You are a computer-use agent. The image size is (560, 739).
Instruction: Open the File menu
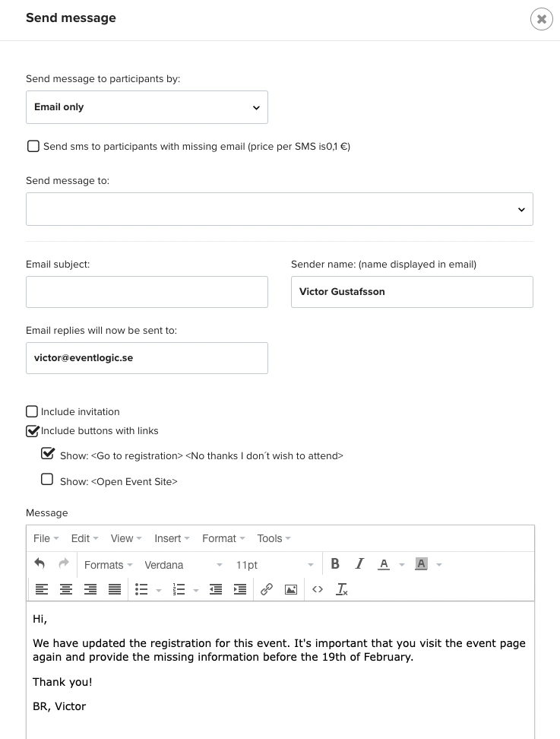[x=46, y=538]
